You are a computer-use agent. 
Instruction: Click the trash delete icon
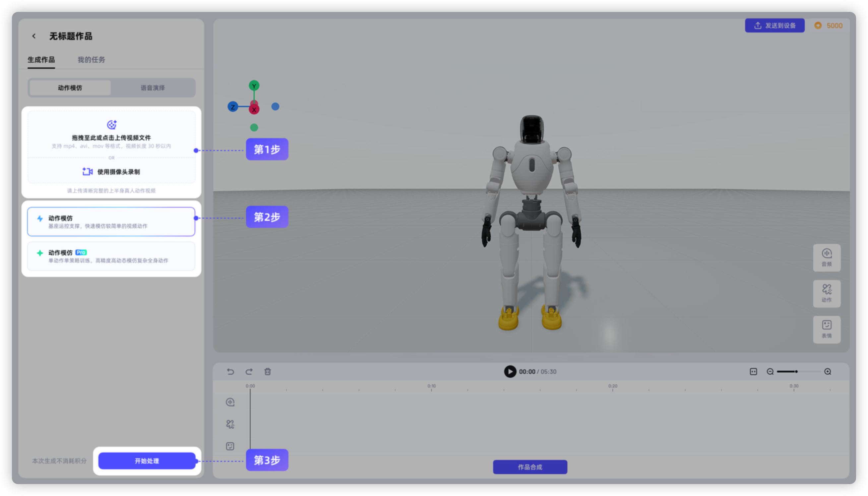[x=268, y=372]
